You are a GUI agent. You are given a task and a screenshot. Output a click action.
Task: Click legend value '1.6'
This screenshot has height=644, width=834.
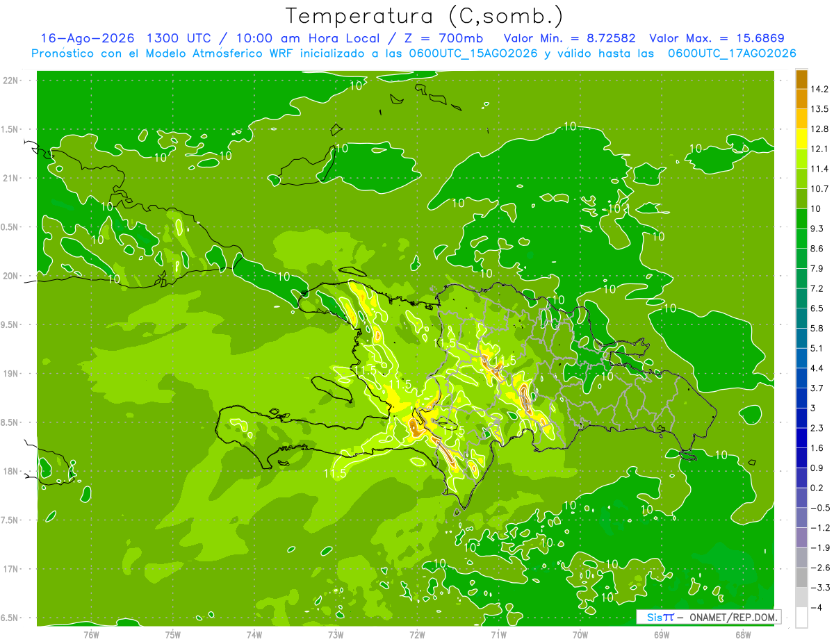[x=817, y=448]
